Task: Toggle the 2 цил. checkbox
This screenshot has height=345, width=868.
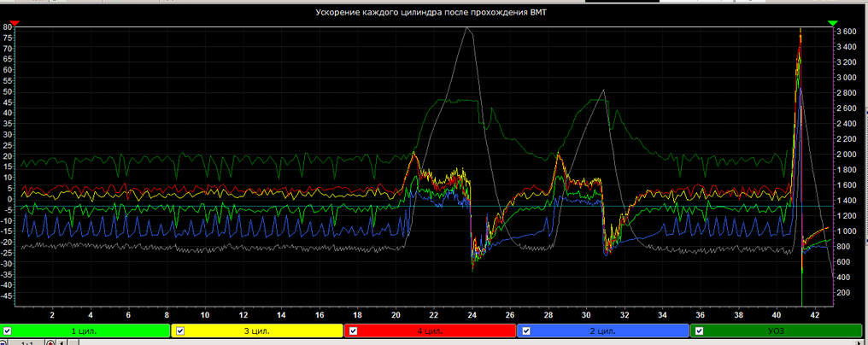Action: [x=526, y=331]
